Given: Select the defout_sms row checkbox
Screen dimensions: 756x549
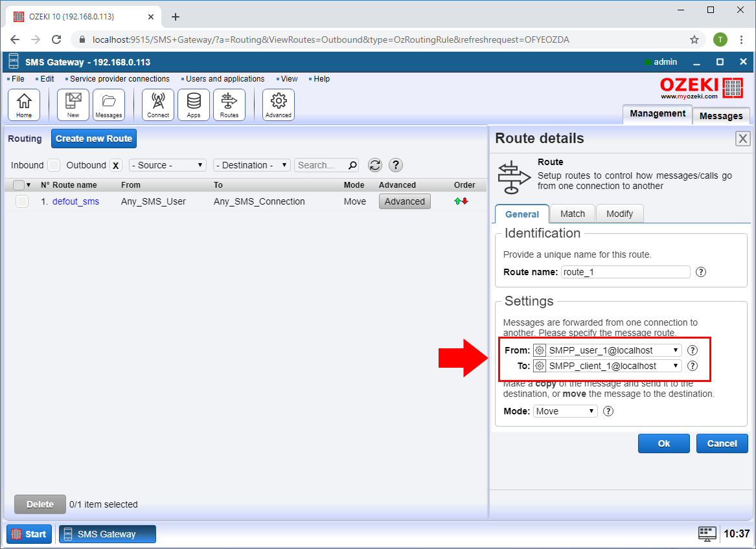Looking at the screenshot, I should point(21,201).
